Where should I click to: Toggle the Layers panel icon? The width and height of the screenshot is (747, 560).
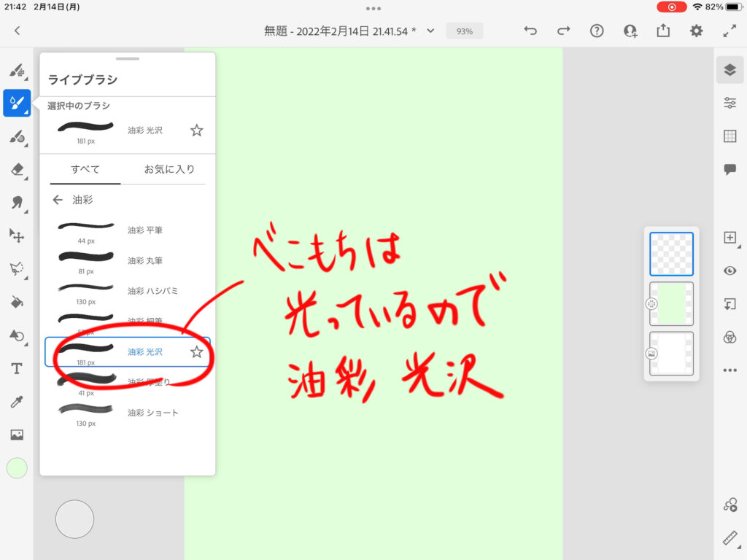729,69
